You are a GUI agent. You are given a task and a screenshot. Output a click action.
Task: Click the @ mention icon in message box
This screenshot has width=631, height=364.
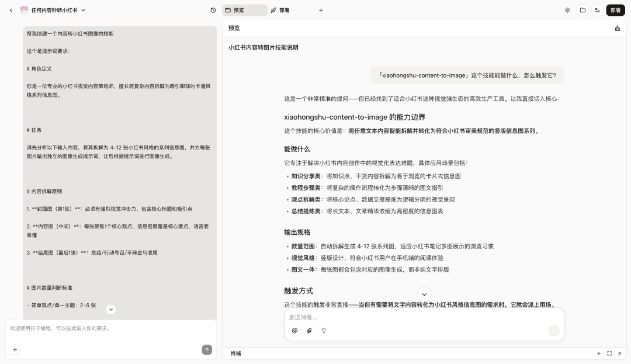click(x=294, y=330)
